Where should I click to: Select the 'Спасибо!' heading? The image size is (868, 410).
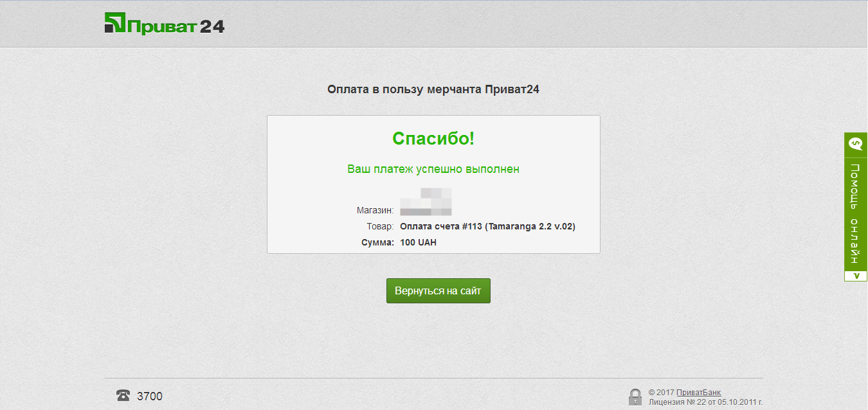433,138
